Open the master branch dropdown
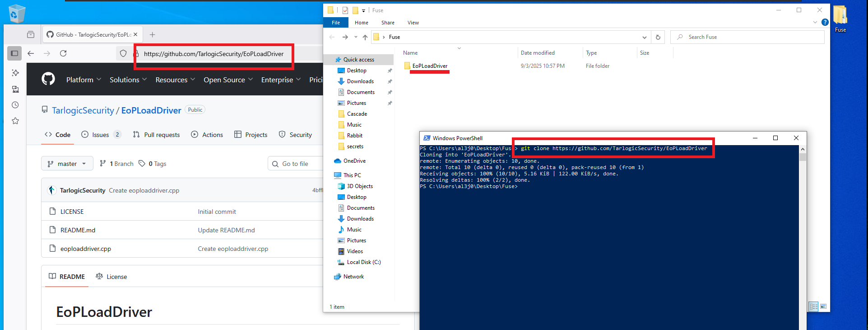The image size is (868, 330). 67,164
